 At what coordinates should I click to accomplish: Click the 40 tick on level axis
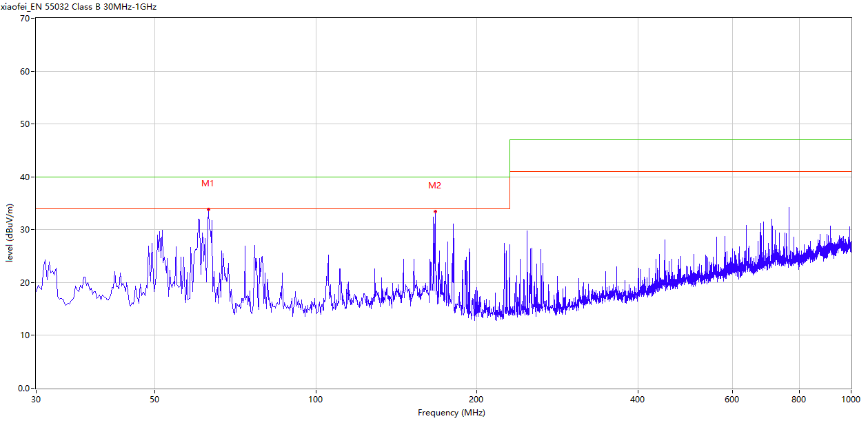pyautogui.click(x=24, y=177)
